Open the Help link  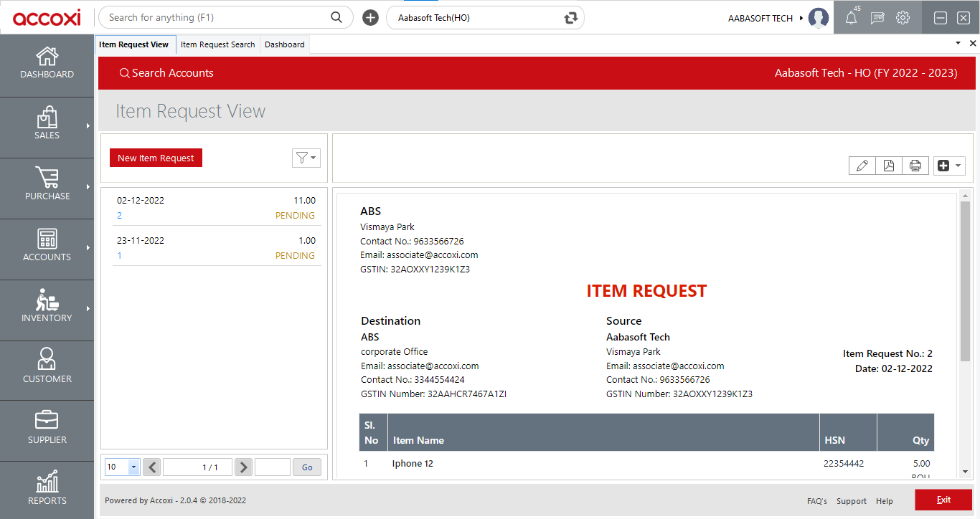[885, 501]
